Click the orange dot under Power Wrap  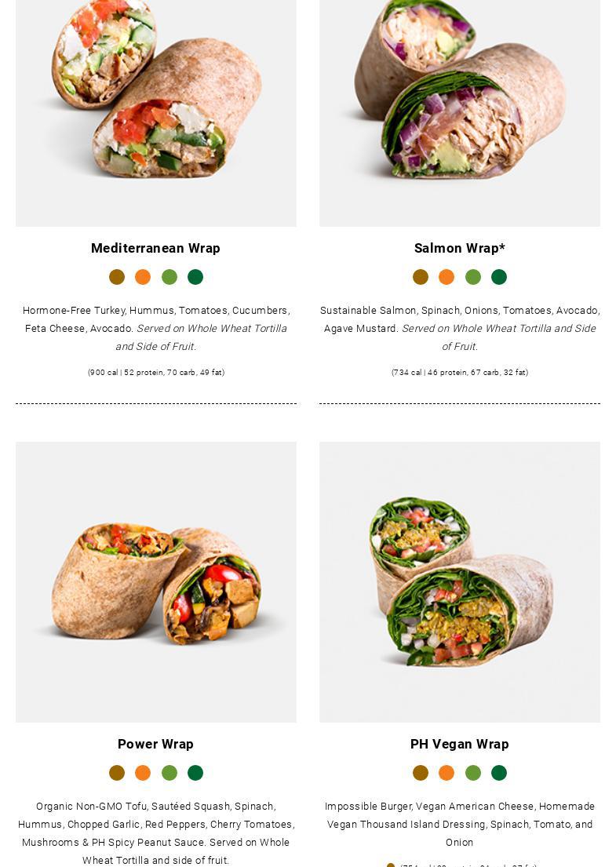click(x=143, y=773)
